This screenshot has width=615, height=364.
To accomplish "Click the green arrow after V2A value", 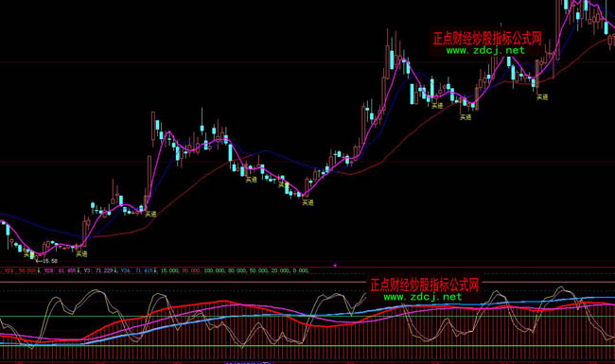I will click(x=39, y=270).
